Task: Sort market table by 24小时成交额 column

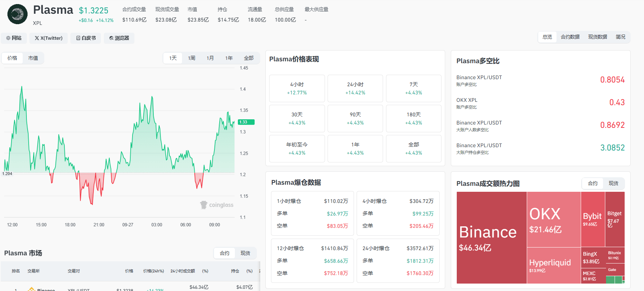Action: point(182,271)
